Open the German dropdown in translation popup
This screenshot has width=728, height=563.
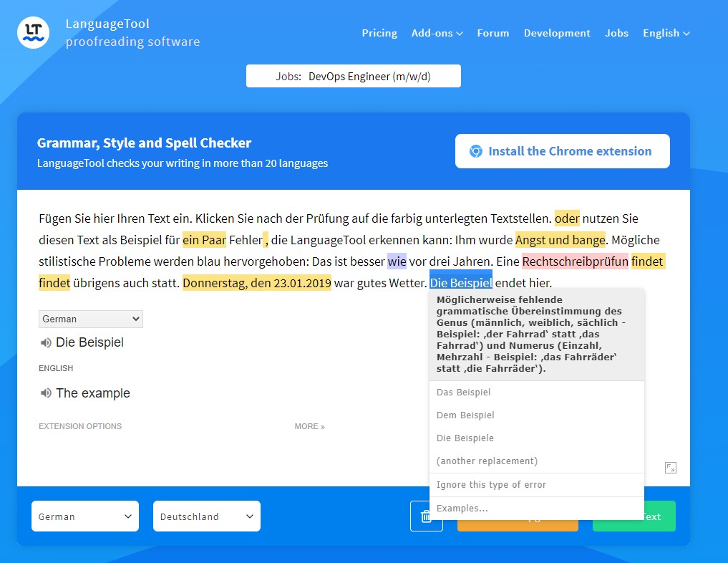point(90,319)
